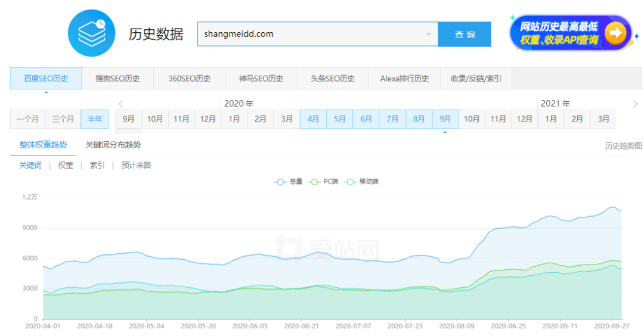Select 12月 before 2020 on timeline
The width and height of the screenshot is (644, 336).
[x=208, y=119]
